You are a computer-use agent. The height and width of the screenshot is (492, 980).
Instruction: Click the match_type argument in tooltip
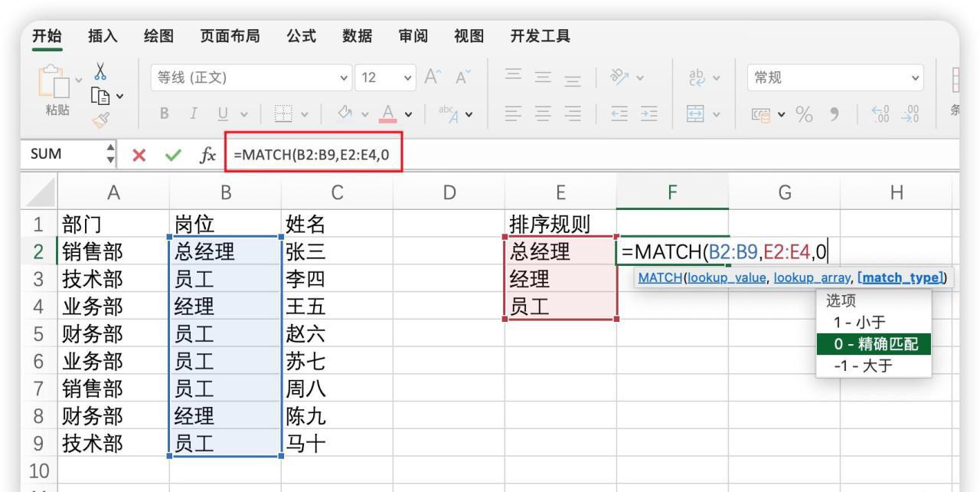900,277
